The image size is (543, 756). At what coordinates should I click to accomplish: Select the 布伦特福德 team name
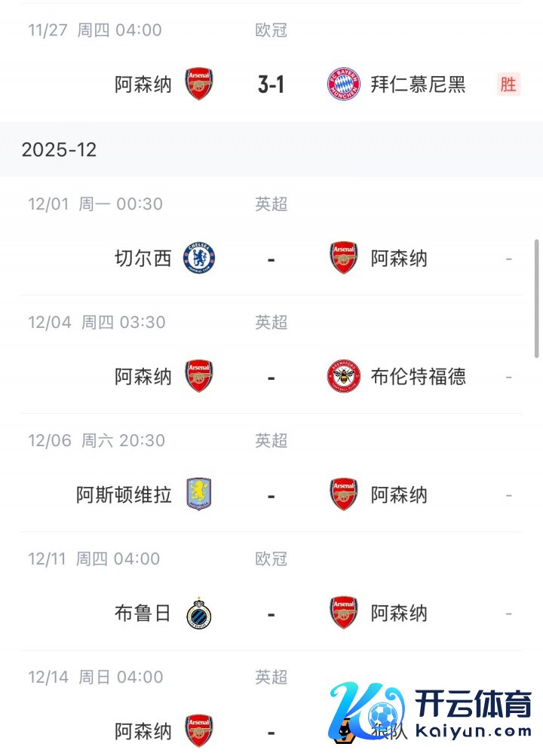[418, 377]
